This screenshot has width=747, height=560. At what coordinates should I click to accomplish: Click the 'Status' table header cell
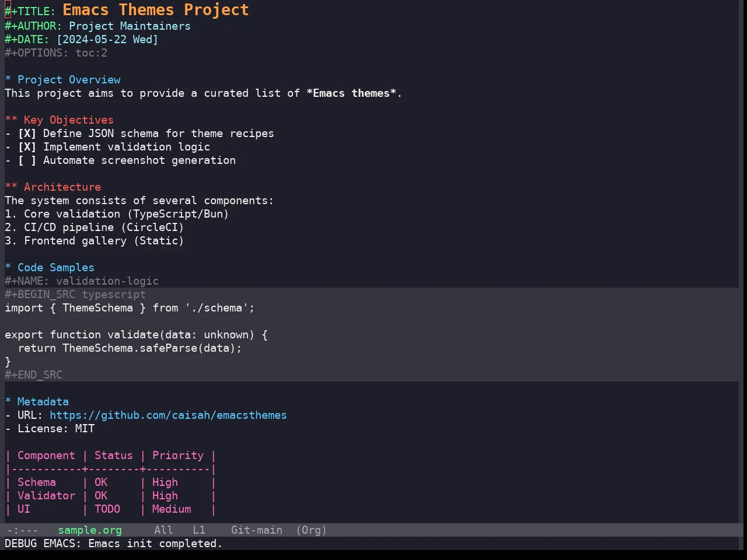click(114, 456)
